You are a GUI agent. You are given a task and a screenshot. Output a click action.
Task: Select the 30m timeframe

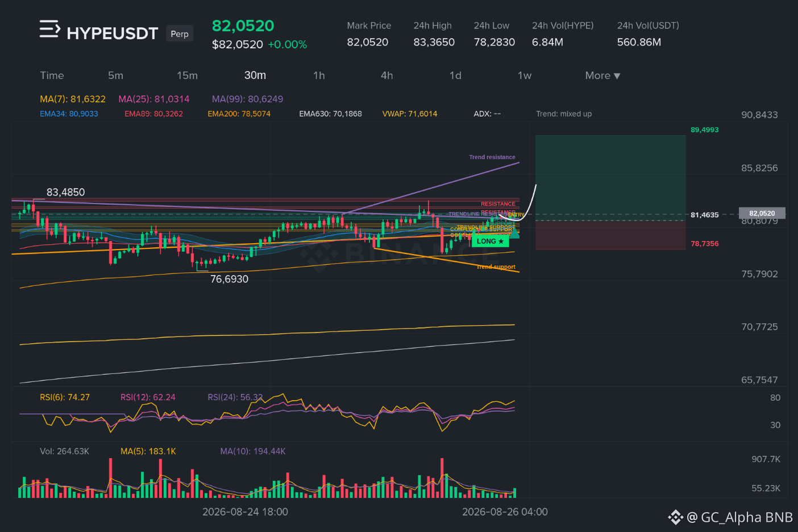(255, 76)
